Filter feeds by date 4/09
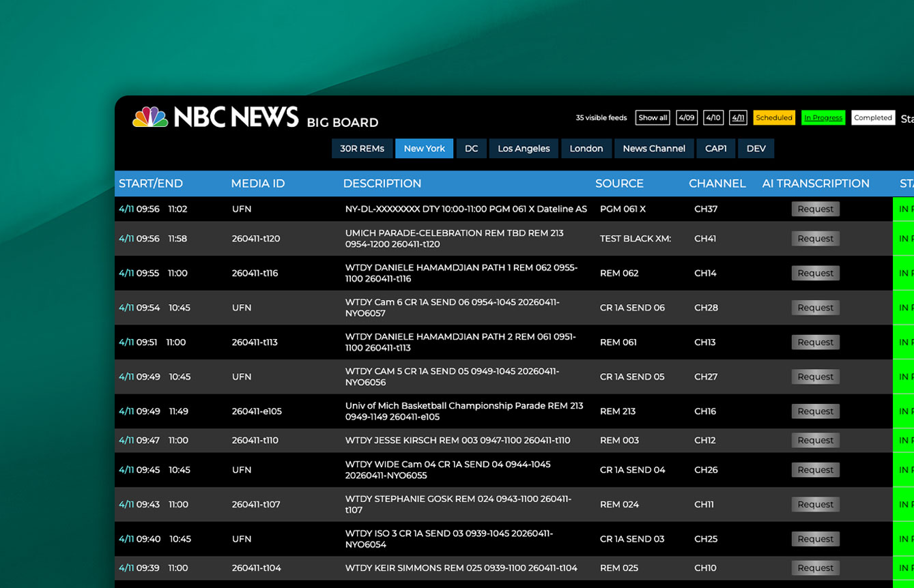Screen dimensions: 914x588 (687, 117)
